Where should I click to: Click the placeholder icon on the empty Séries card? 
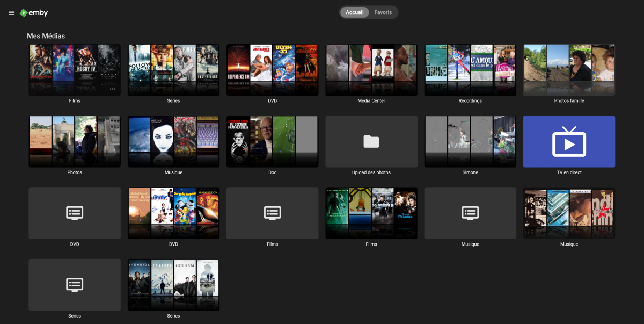tap(75, 285)
